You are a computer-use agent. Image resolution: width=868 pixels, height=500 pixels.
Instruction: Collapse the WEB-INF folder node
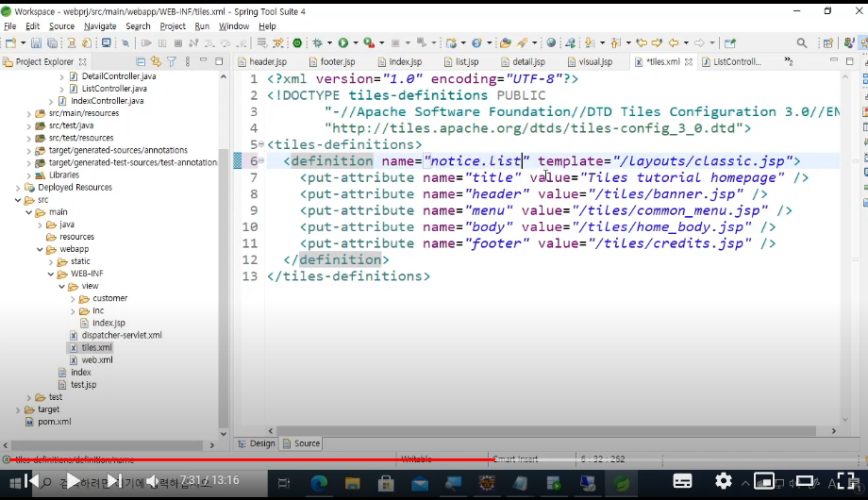[51, 275]
